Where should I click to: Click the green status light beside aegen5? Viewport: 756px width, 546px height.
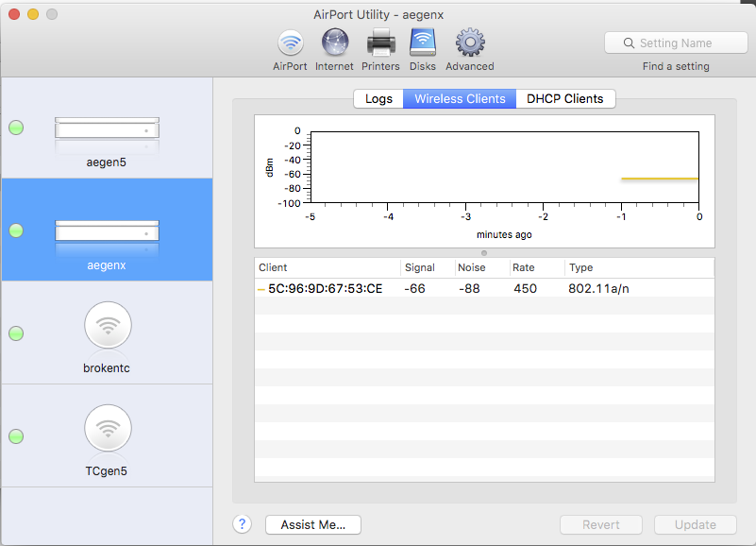click(16, 128)
